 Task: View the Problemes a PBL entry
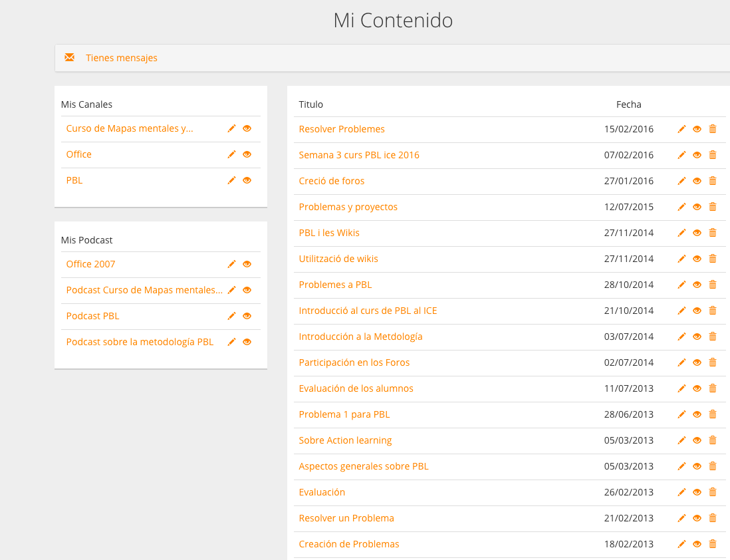697,285
